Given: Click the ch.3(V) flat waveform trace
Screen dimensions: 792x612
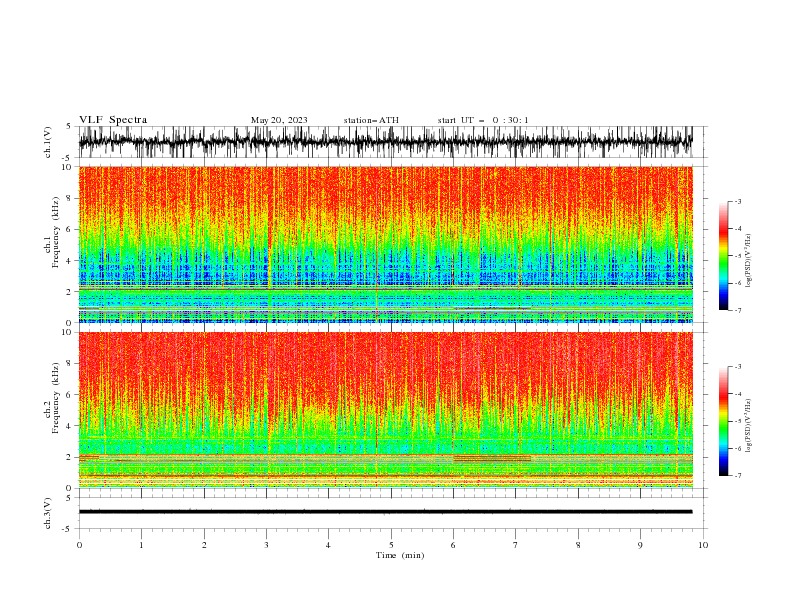Looking at the screenshot, I should click(x=385, y=512).
